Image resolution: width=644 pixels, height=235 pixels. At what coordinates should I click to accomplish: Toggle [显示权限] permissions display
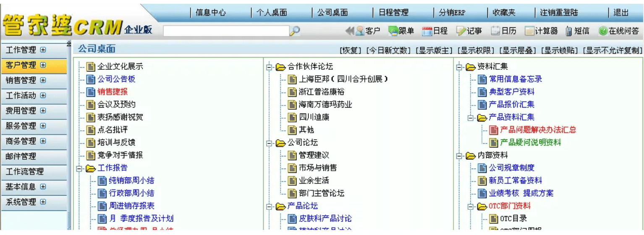[476, 50]
